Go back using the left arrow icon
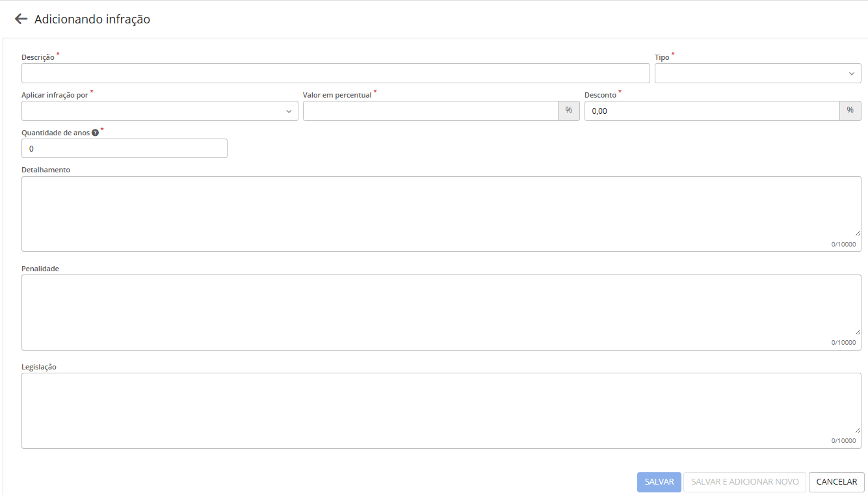Viewport: 868px width, 495px height. [21, 19]
